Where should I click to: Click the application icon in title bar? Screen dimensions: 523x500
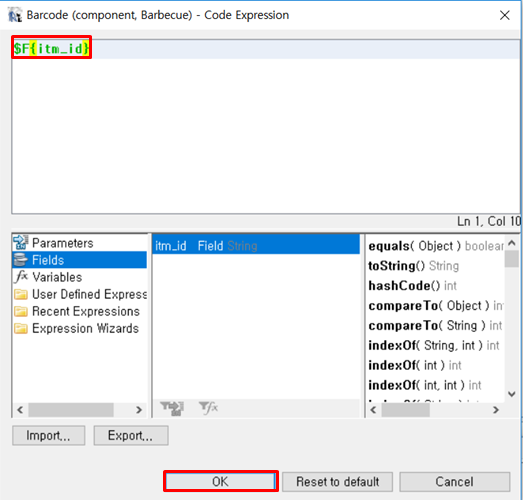point(15,15)
